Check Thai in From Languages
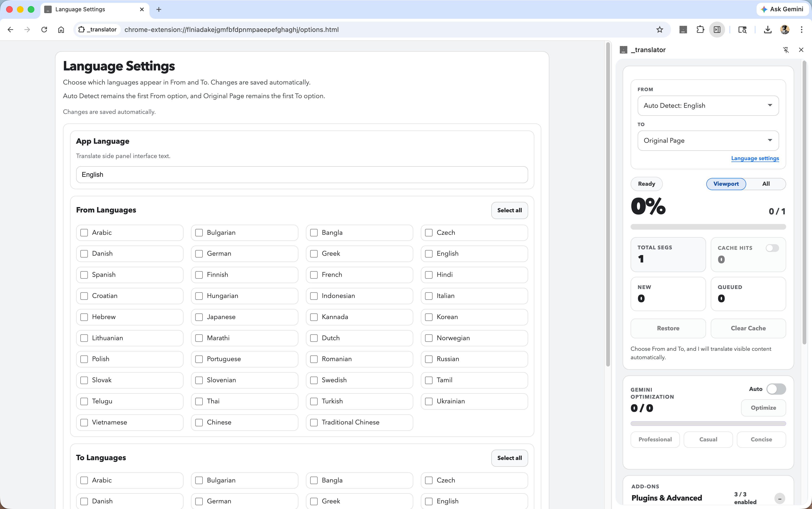Image resolution: width=812 pixels, height=509 pixels. 199,401
